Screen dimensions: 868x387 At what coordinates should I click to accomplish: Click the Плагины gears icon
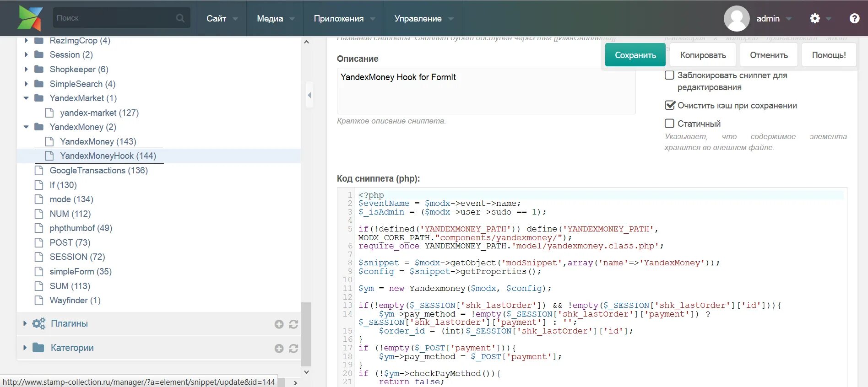(x=39, y=324)
